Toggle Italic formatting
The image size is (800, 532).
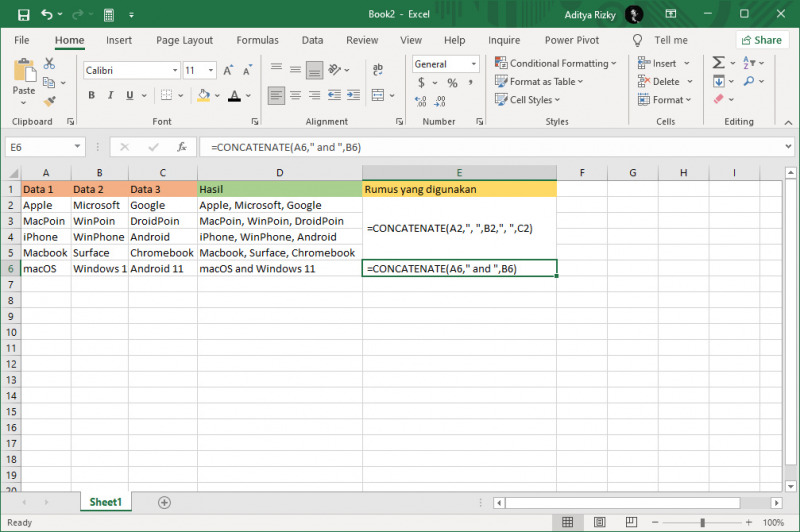[110, 95]
